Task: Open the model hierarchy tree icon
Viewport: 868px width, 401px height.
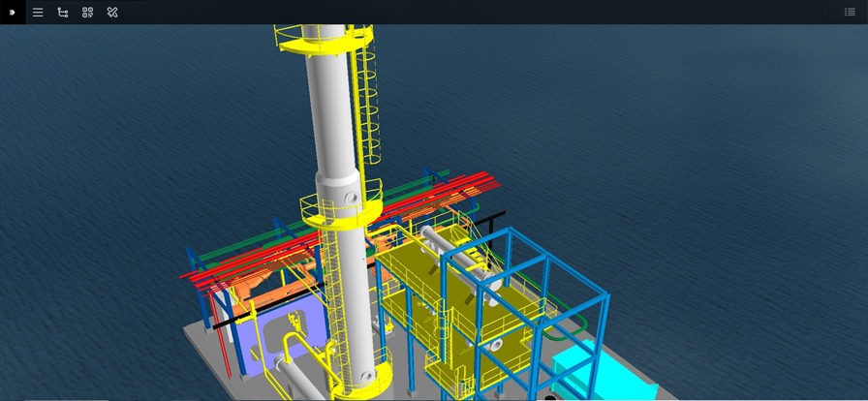Action: coord(63,13)
